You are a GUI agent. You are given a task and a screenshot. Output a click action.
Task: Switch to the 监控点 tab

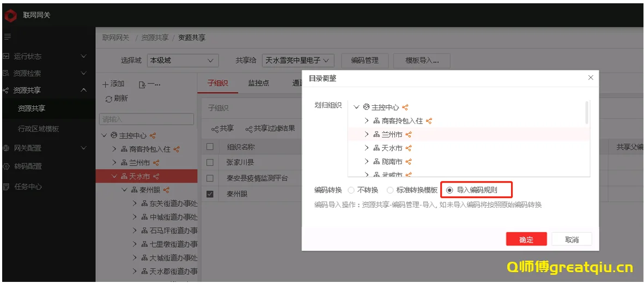[x=258, y=83]
